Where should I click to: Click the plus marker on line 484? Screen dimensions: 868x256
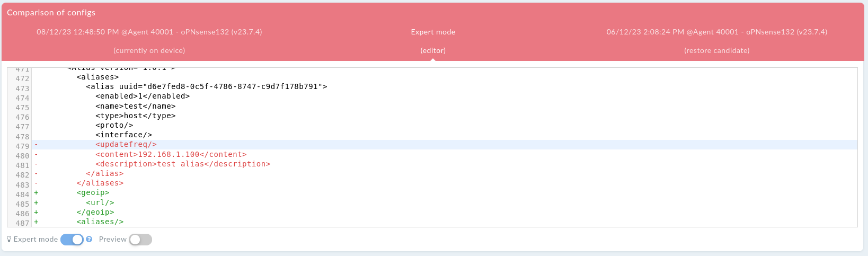click(x=36, y=193)
